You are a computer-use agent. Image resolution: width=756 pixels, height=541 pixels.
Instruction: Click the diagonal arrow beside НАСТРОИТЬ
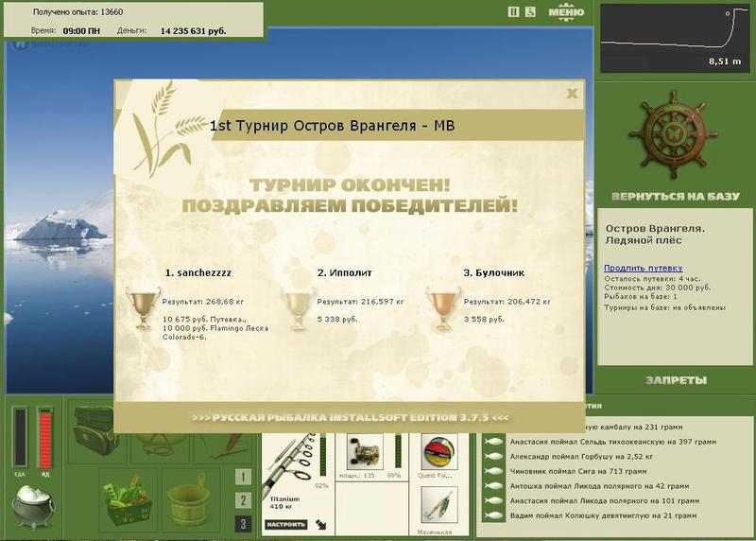(x=320, y=524)
